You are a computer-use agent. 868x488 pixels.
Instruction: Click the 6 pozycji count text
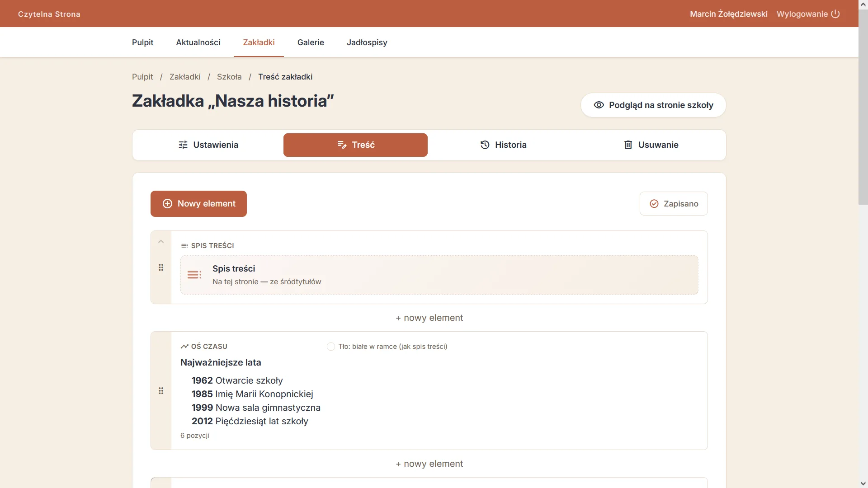pos(195,436)
